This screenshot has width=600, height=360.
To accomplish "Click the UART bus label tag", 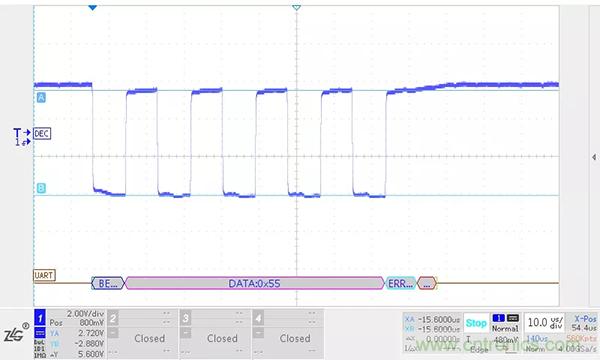I will coord(44,275).
